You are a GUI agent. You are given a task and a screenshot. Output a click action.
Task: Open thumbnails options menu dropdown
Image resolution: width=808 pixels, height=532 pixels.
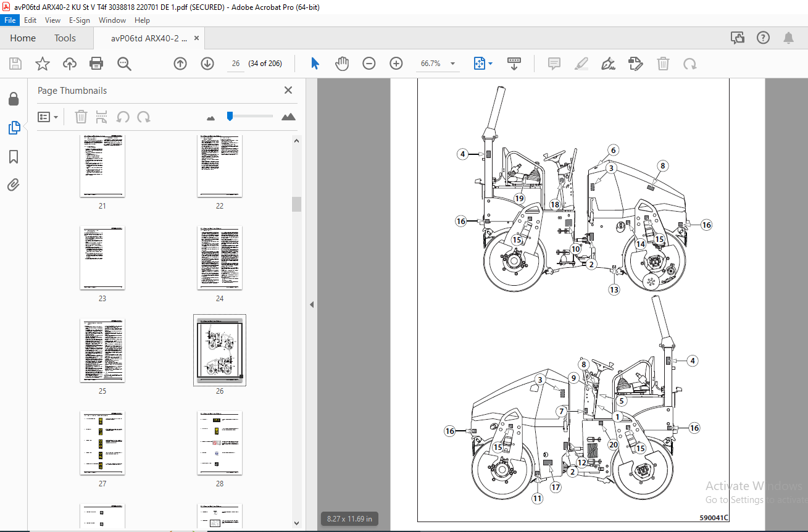[x=48, y=117]
